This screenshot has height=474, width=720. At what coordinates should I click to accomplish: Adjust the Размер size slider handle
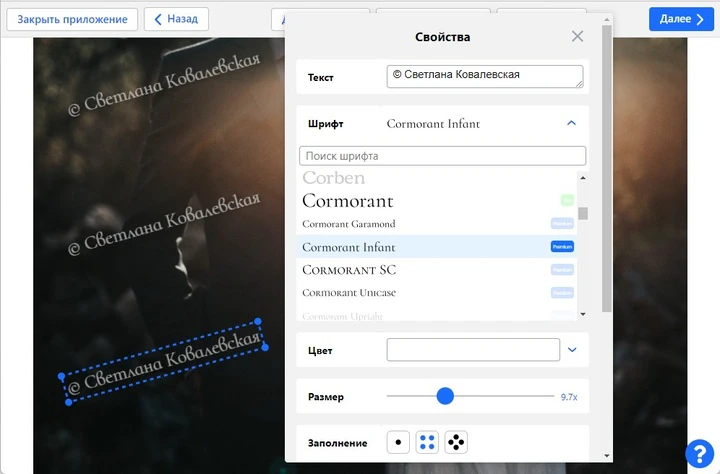445,396
